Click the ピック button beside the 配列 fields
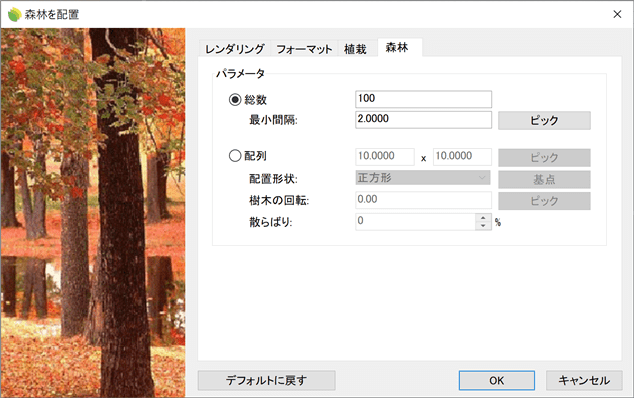Screen dimensions: 634x398 coord(544,157)
